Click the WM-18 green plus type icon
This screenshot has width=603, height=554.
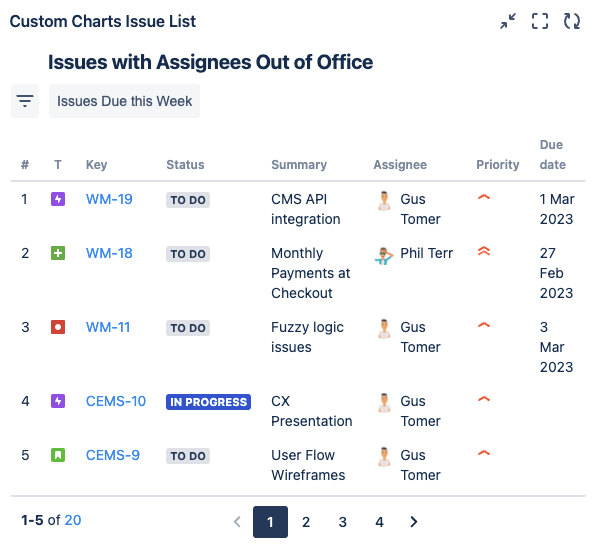pos(58,253)
